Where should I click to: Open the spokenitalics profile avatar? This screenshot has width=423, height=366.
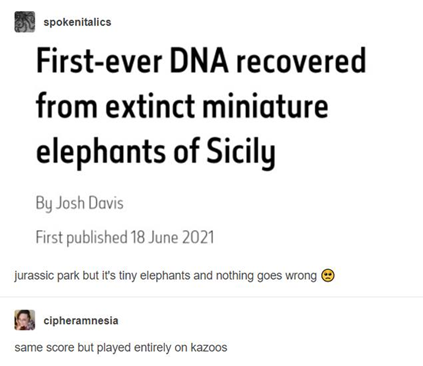click(x=25, y=22)
